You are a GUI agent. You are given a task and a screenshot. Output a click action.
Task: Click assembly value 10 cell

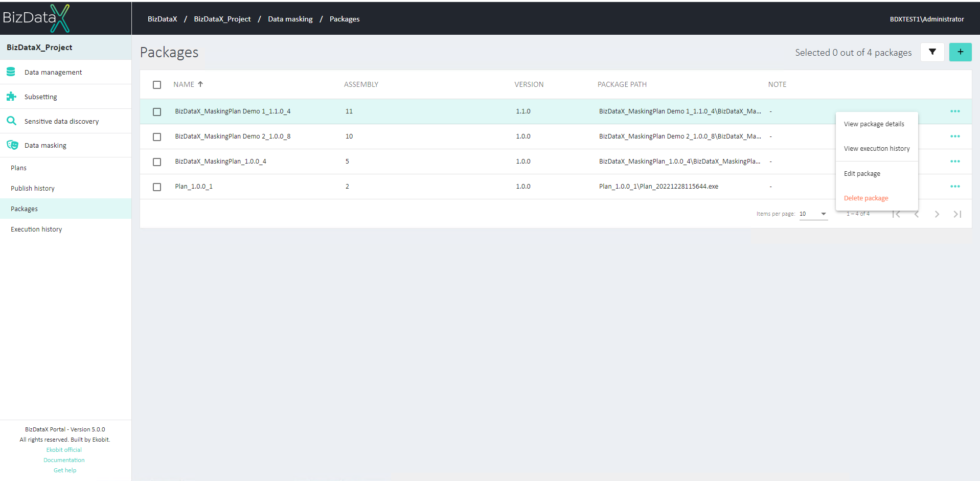click(x=349, y=136)
